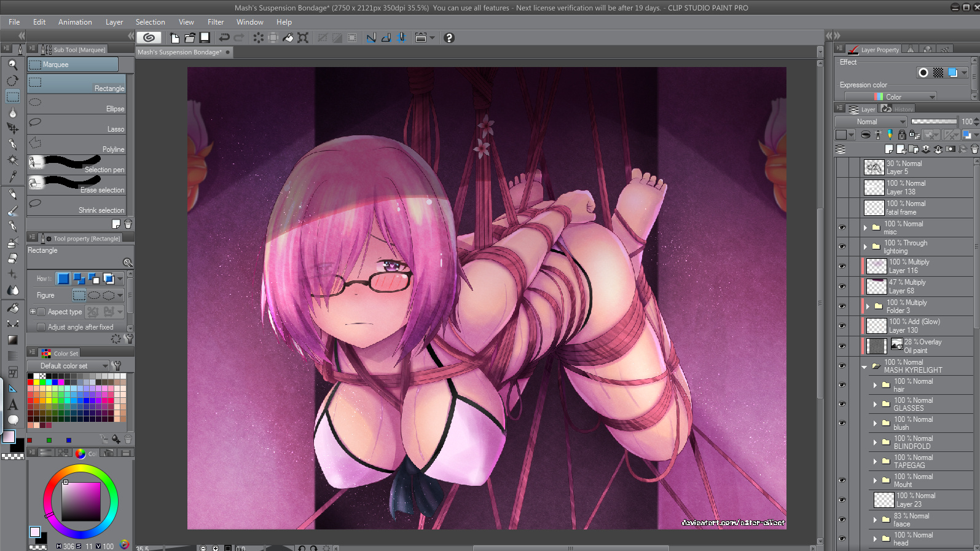
Task: Click the Lock Layer padlock icon
Action: click(902, 135)
